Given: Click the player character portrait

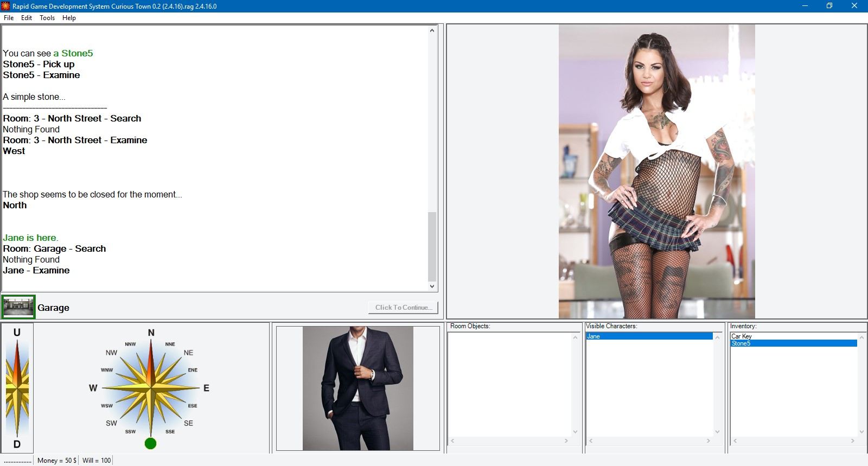Looking at the screenshot, I should pyautogui.click(x=358, y=388).
